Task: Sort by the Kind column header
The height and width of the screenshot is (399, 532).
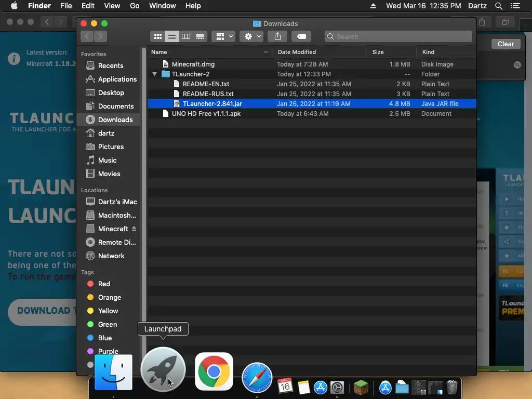Action: tap(446, 52)
